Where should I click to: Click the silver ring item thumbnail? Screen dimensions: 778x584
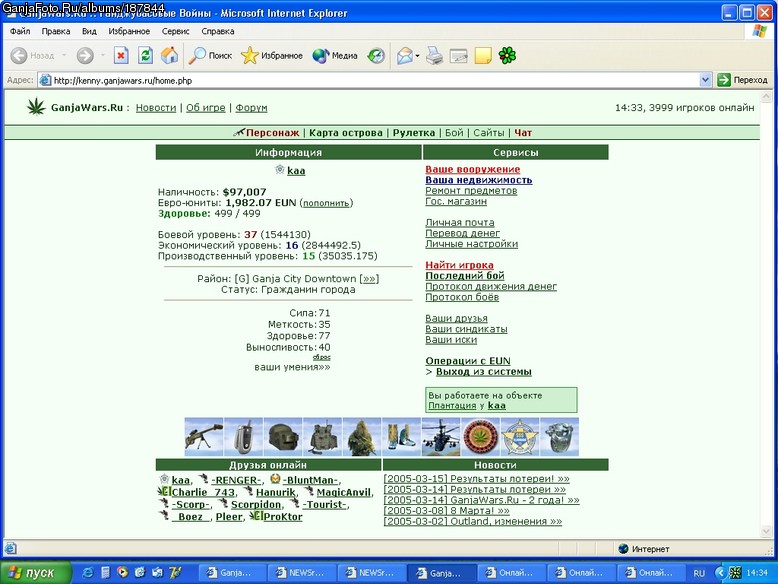click(559, 437)
